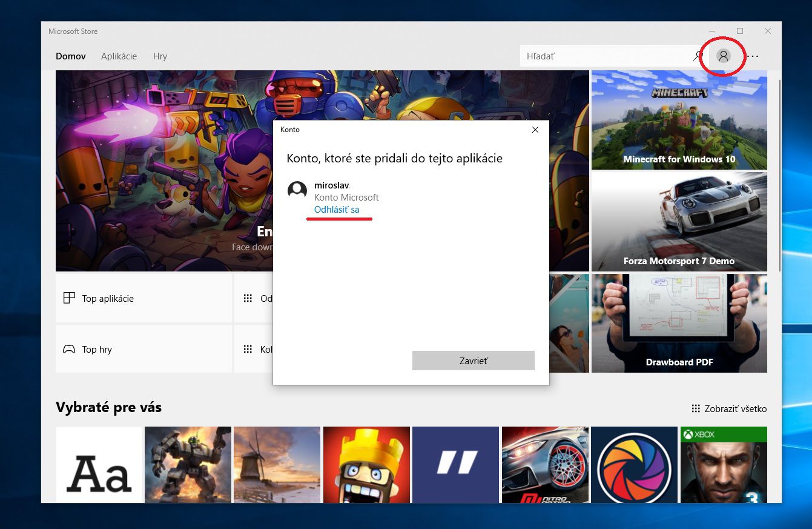Open the Top aplikácie tile
The image size is (812, 529).
144,298
